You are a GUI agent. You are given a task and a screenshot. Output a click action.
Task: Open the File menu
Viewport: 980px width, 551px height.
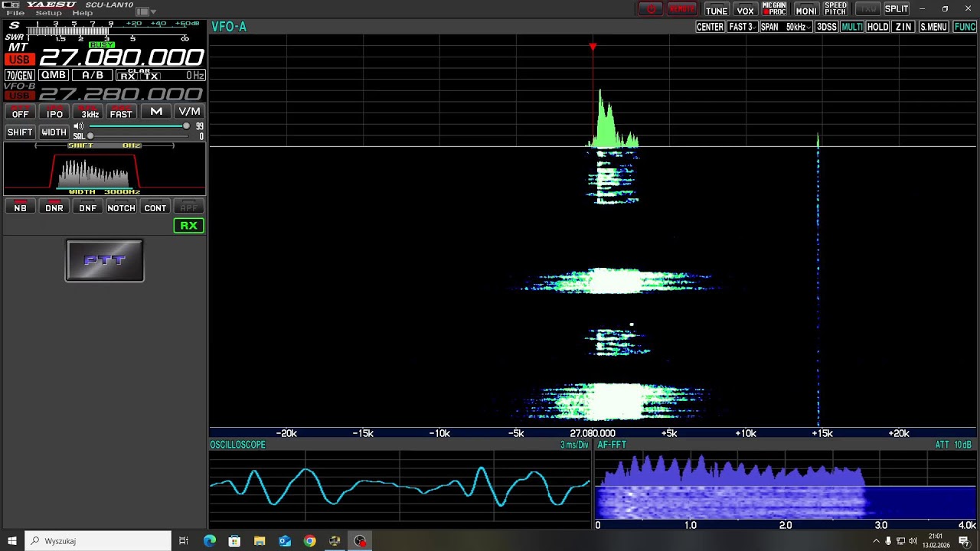pos(15,13)
